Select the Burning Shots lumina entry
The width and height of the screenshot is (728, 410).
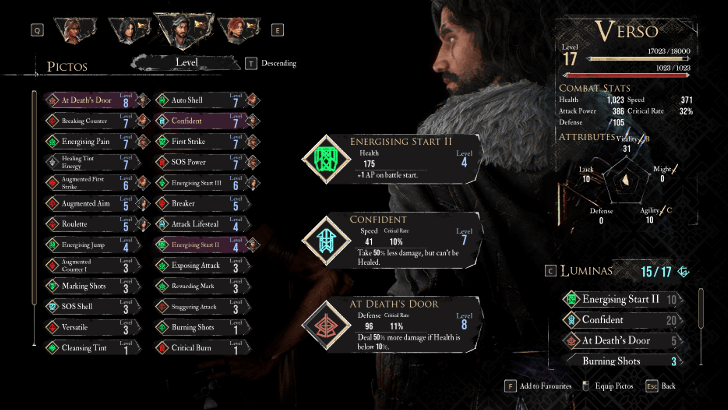621,361
